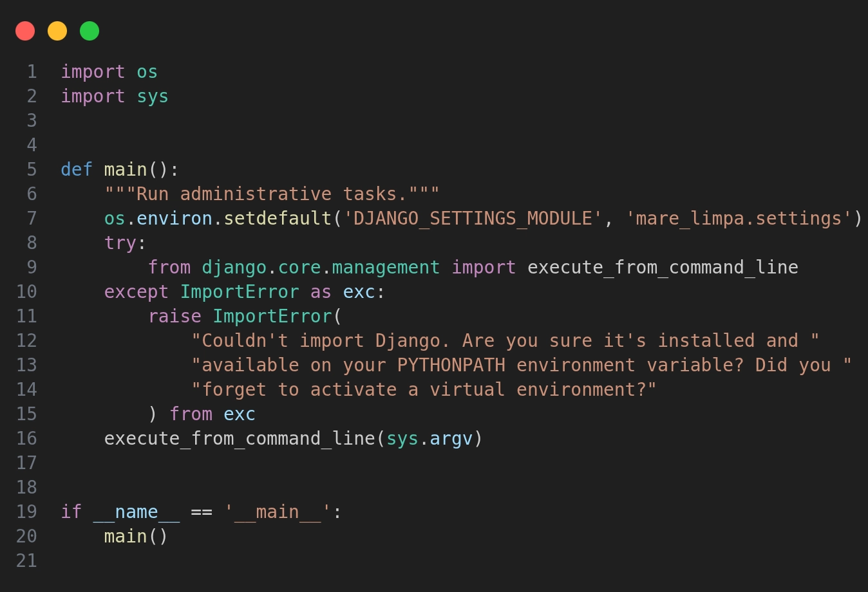Click the 'DJANGO_SETTINGS_MODULE' string
The height and width of the screenshot is (592, 868).
click(473, 219)
